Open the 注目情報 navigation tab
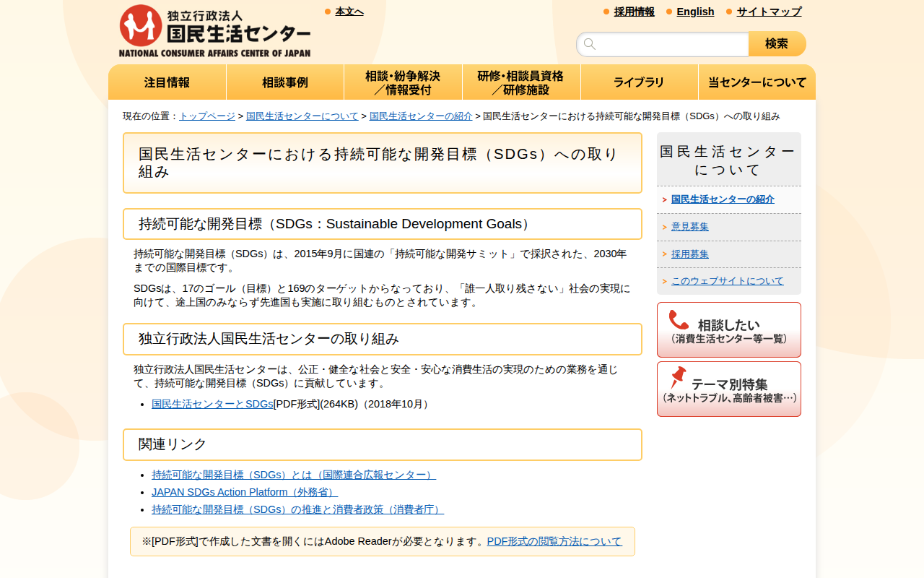This screenshot has width=924, height=578. pos(167,82)
